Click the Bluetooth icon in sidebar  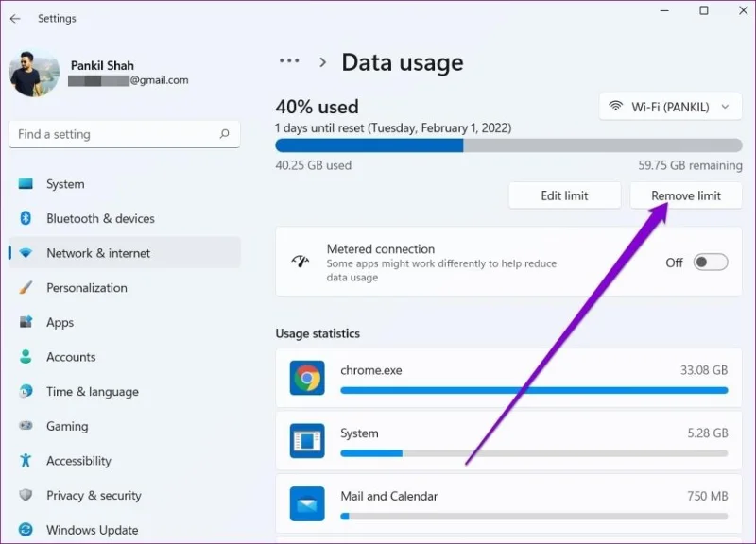point(26,218)
